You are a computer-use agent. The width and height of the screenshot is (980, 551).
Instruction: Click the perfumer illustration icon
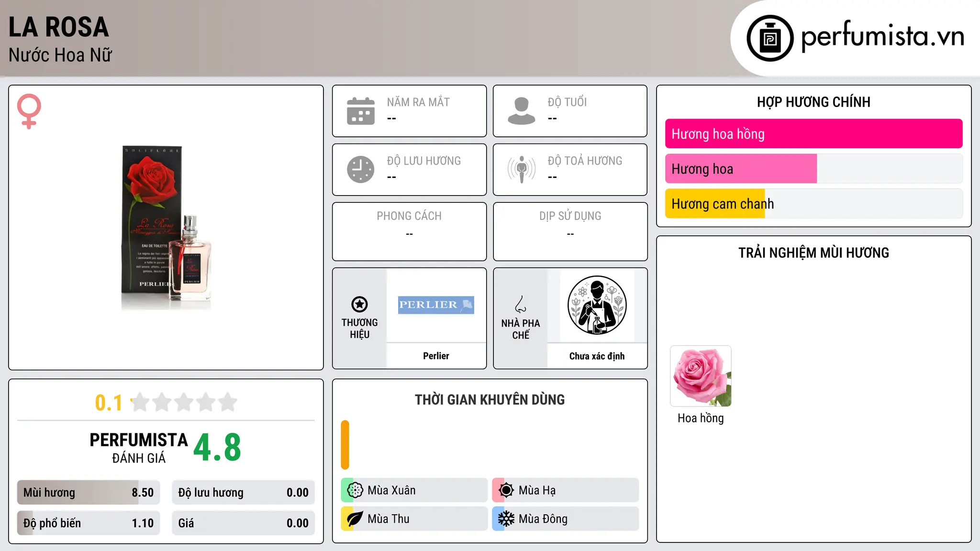tap(597, 305)
